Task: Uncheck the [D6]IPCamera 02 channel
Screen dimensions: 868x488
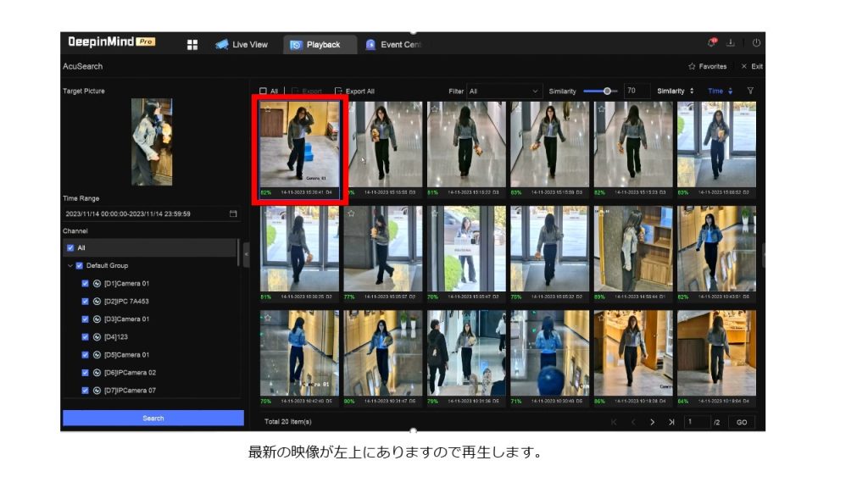Action: tap(85, 372)
